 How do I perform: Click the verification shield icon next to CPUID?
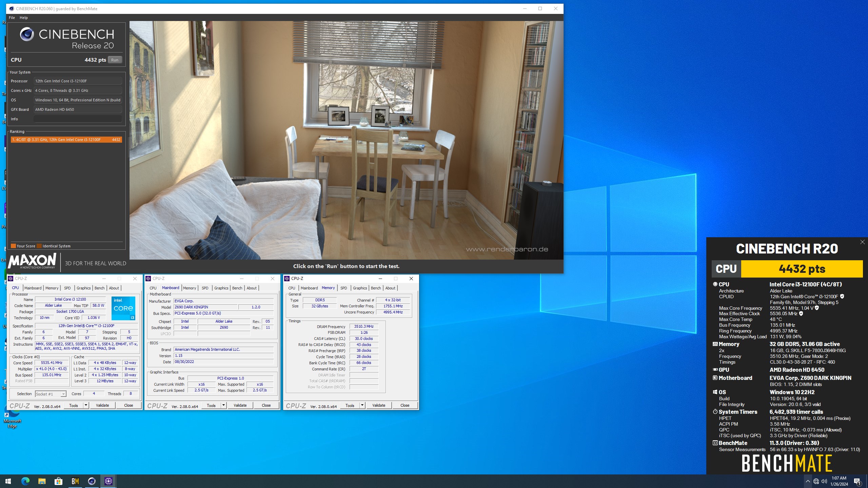pos(842,296)
